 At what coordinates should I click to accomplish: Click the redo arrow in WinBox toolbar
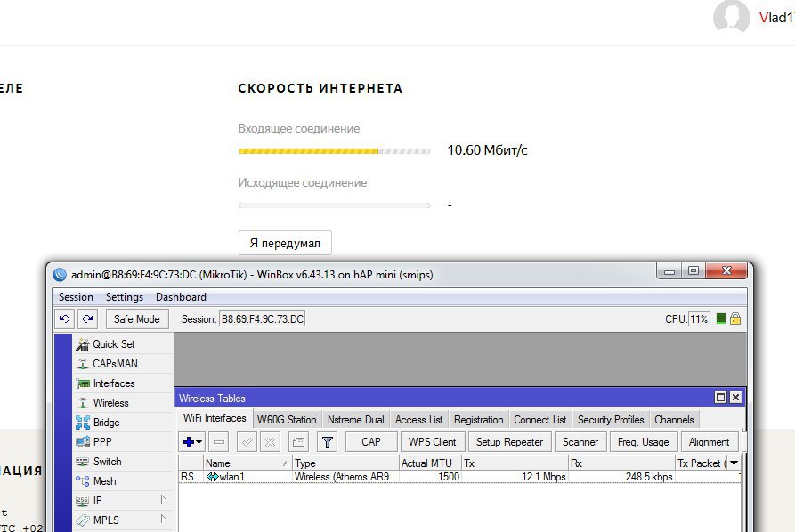coord(88,319)
